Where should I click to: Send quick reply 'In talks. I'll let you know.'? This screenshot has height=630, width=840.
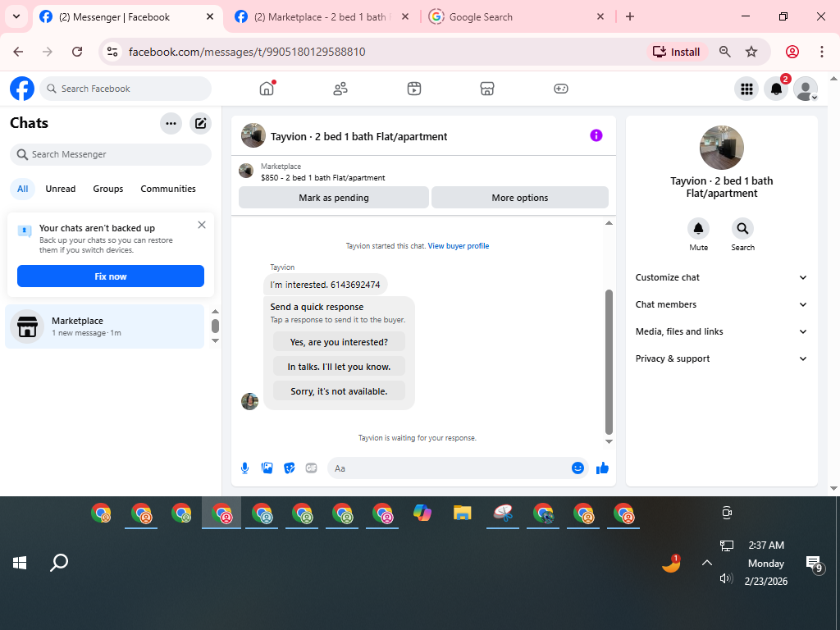[x=339, y=367]
